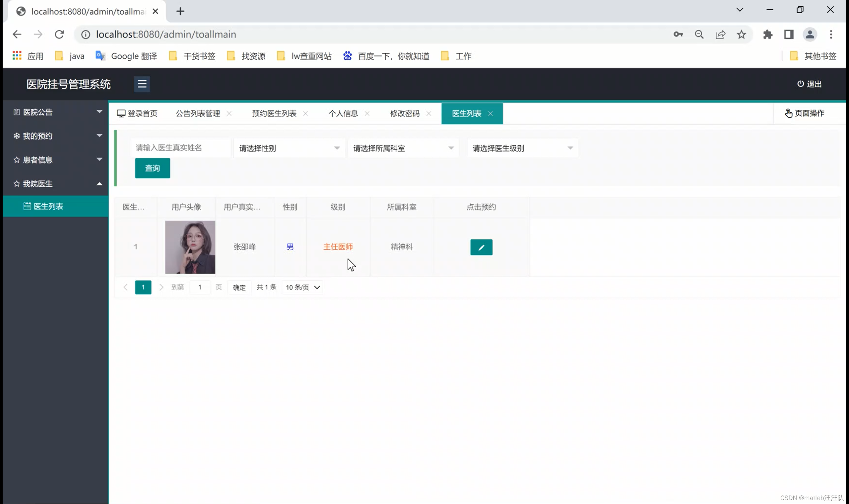Open the 请选择性别 gender dropdown
Screen dimensions: 849x504
289,148
